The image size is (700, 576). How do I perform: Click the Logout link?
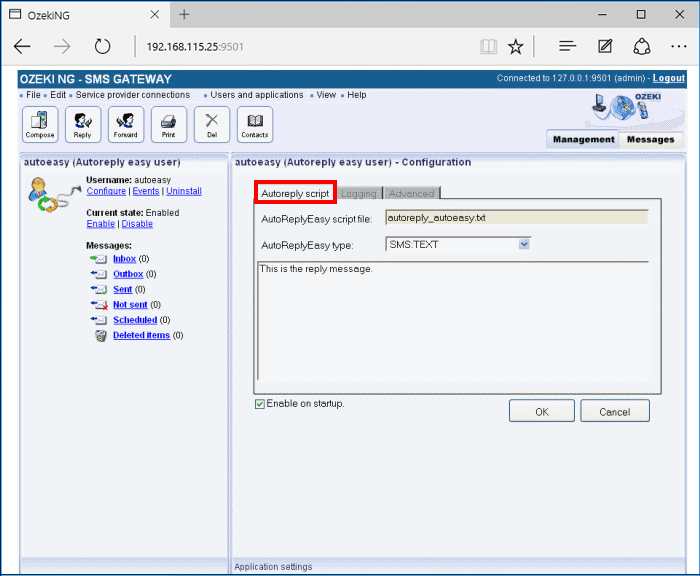[668, 78]
